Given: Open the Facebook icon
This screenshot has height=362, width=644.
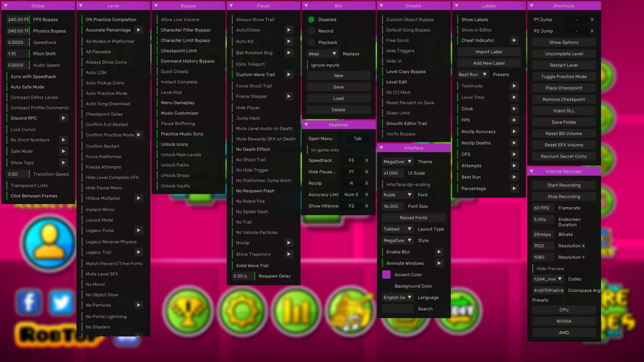Looking at the screenshot, I should (29, 302).
